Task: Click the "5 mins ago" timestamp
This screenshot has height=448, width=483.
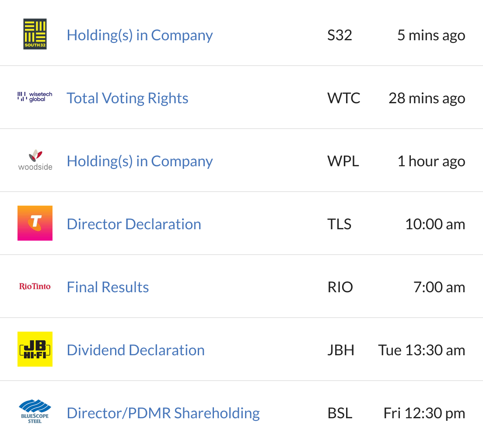Action: tap(431, 35)
